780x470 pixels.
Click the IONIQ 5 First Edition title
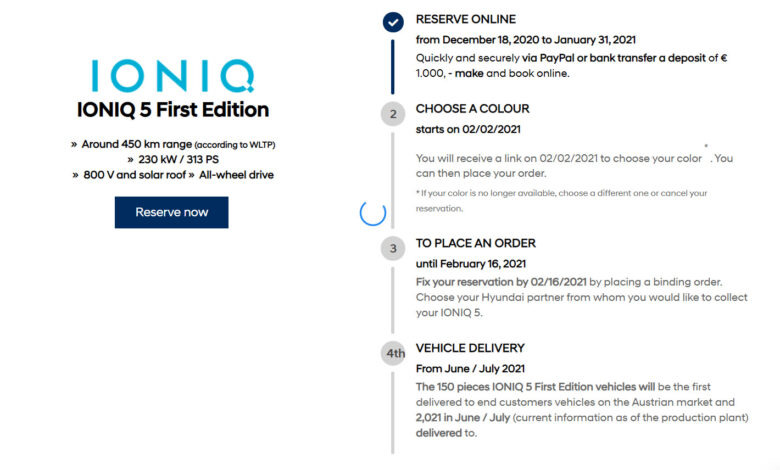172,110
